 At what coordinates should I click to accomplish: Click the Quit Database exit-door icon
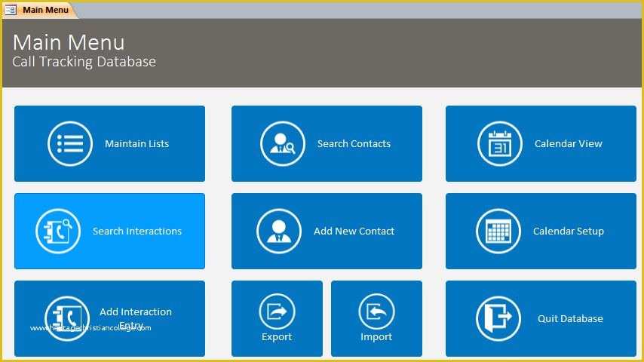pos(498,318)
